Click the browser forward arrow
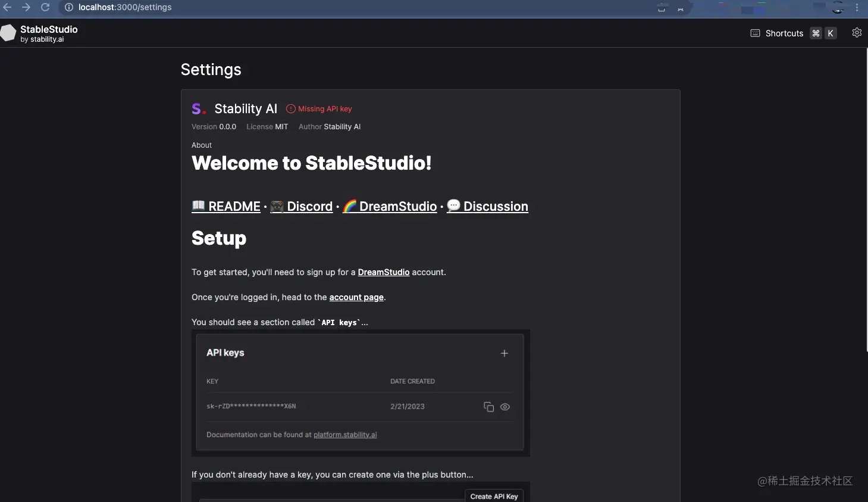 [26, 7]
